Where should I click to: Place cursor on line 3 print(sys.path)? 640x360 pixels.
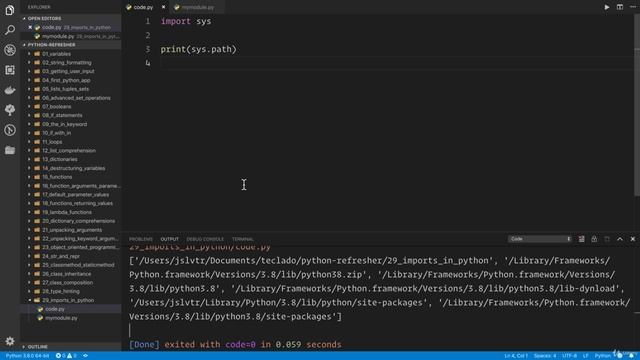[x=198, y=49]
